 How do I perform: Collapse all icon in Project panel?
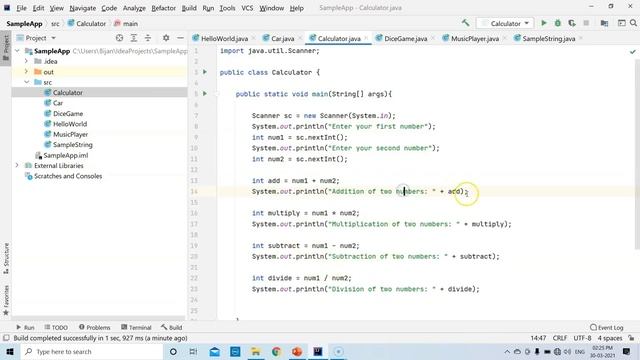point(148,38)
